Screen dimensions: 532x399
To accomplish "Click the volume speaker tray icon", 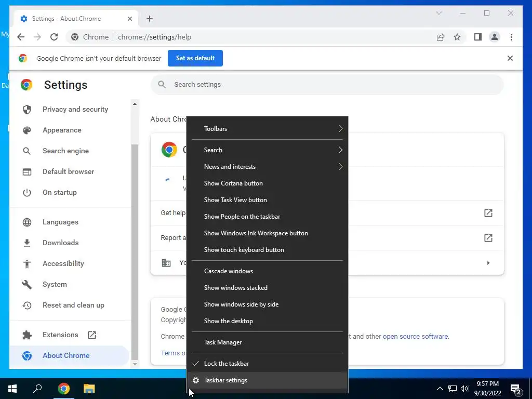I will click(464, 389).
